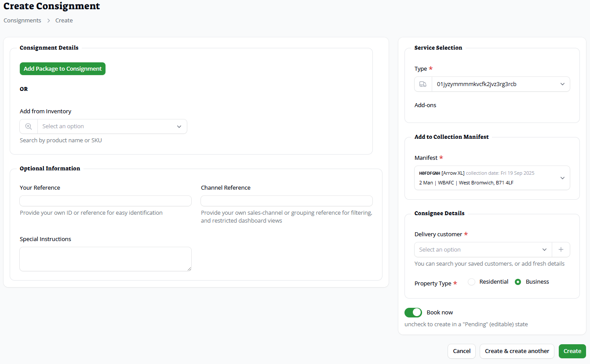Open Add from Inventory dropdown
The width and height of the screenshot is (590, 364).
click(x=112, y=126)
